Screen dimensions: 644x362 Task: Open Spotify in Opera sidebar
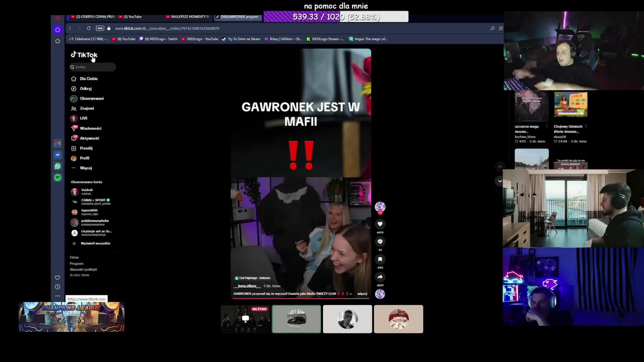[x=57, y=177]
